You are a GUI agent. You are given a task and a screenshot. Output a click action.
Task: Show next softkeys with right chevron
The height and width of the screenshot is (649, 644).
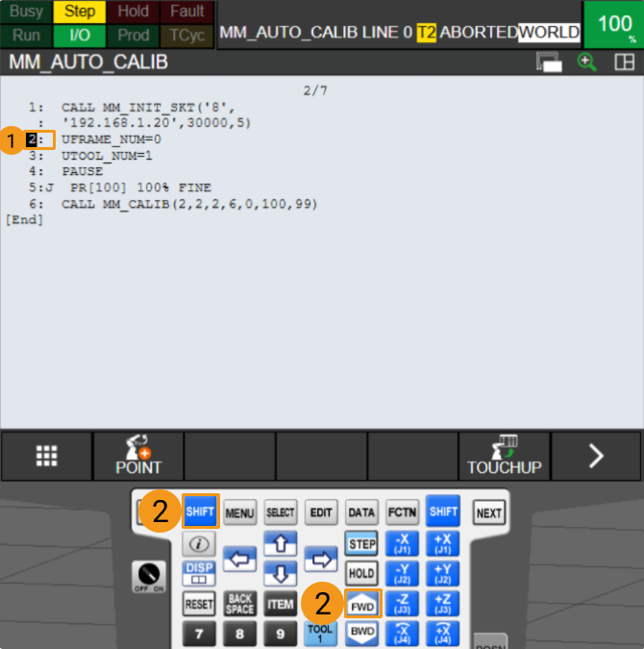596,456
